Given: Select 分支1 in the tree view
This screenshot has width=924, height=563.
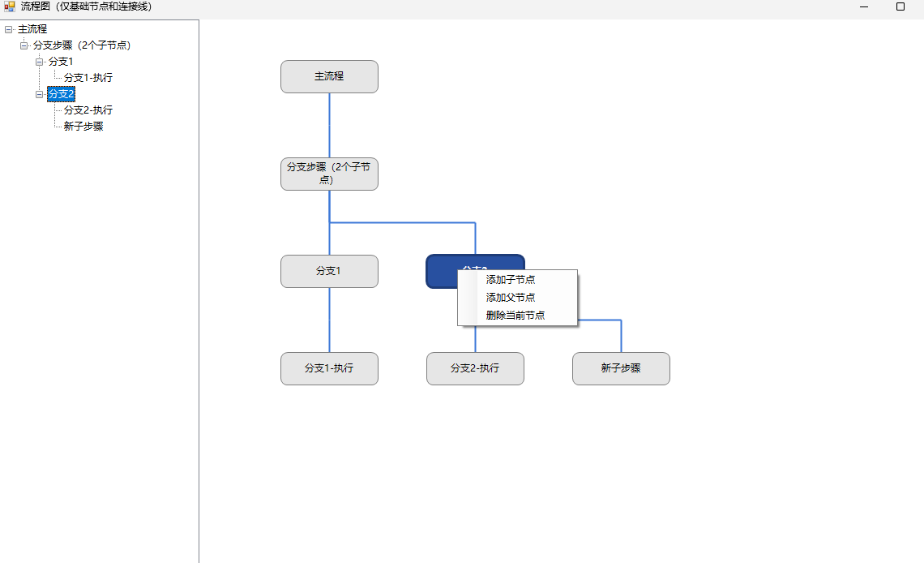Looking at the screenshot, I should tap(60, 61).
